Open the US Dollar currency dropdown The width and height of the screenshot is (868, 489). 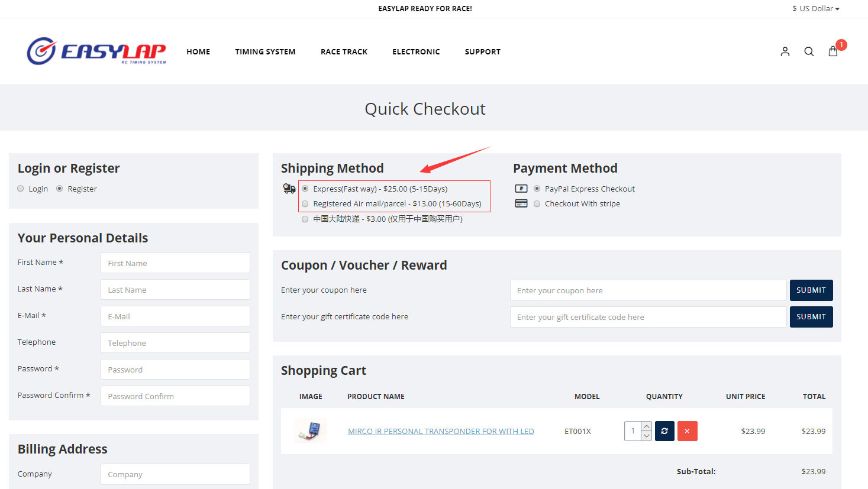point(816,8)
